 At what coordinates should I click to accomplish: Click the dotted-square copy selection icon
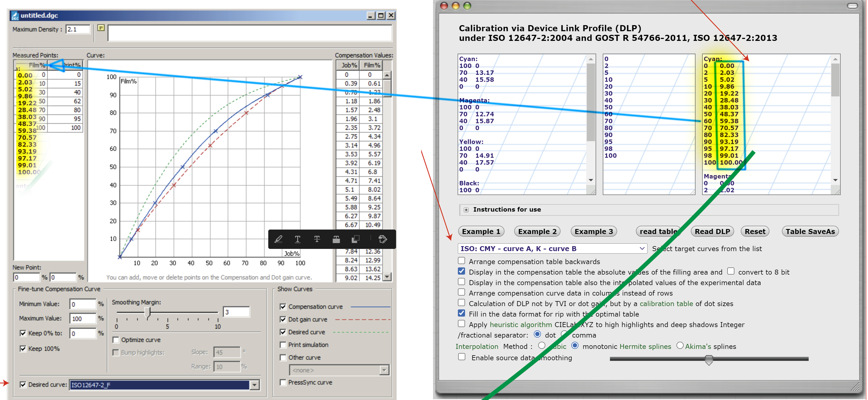355,239
